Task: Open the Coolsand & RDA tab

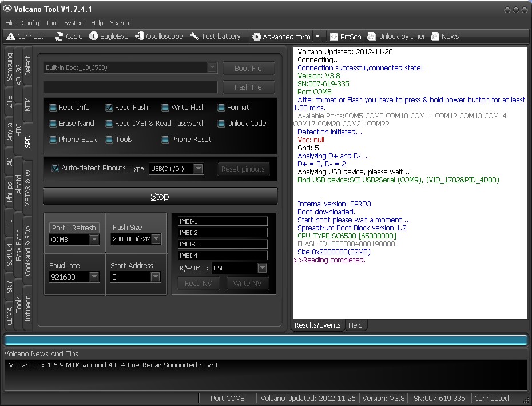Action: pyautogui.click(x=27, y=250)
